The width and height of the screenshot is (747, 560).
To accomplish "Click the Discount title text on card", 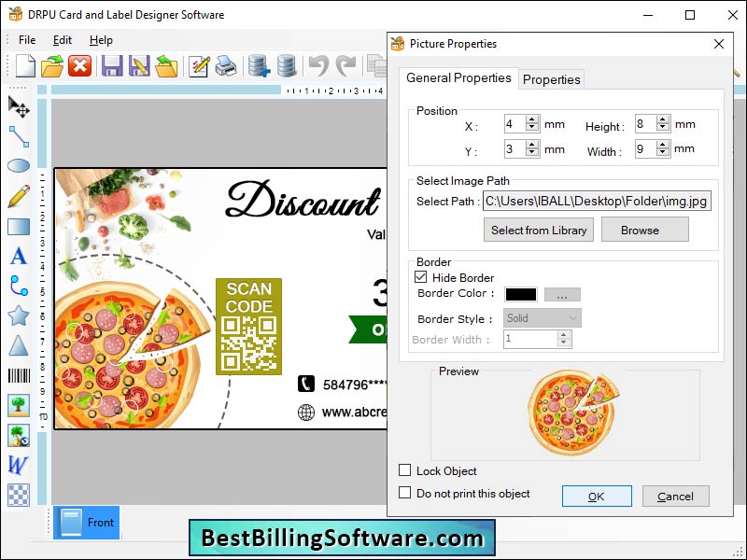I will pyautogui.click(x=303, y=199).
